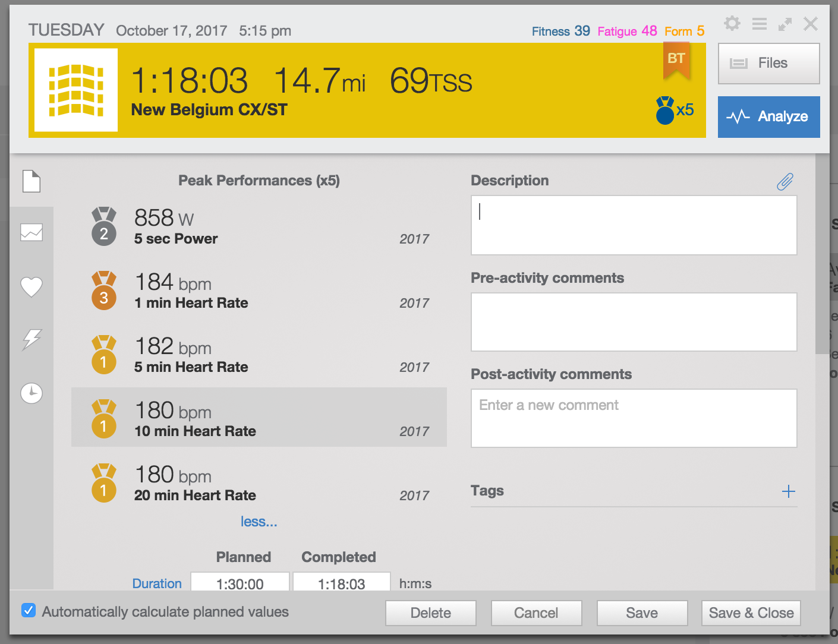Click the silver medal for 5 sec Power
The height and width of the screenshot is (644, 838).
point(104,226)
